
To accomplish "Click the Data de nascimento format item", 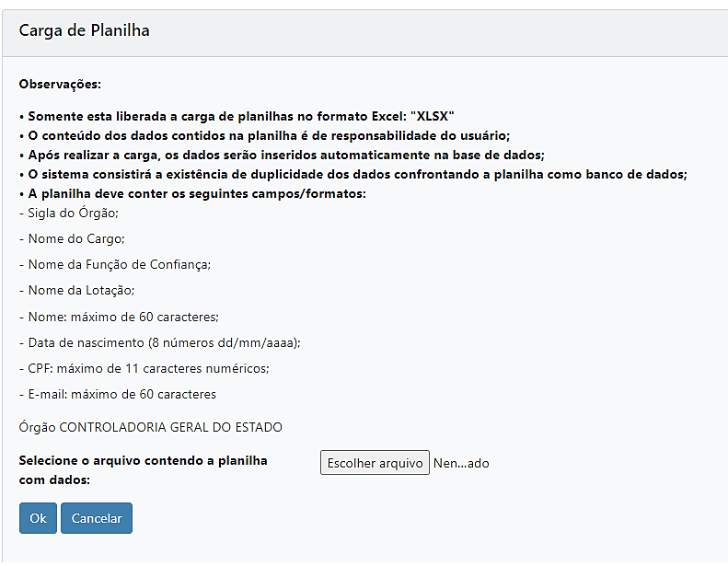I will pos(160,342).
